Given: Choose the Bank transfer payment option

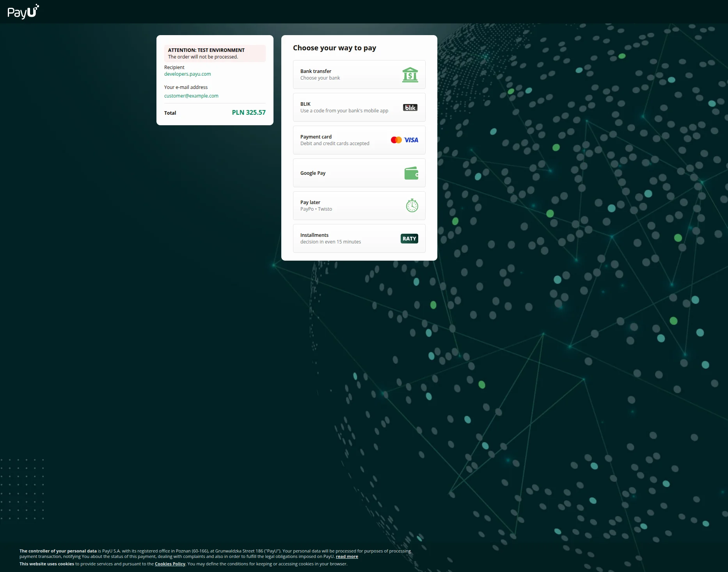Looking at the screenshot, I should pyautogui.click(x=359, y=75).
